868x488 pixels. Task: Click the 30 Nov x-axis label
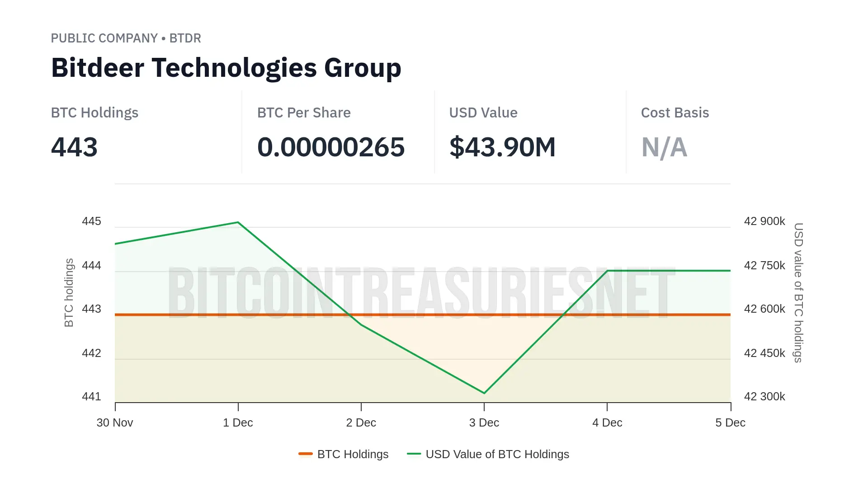[x=115, y=423]
